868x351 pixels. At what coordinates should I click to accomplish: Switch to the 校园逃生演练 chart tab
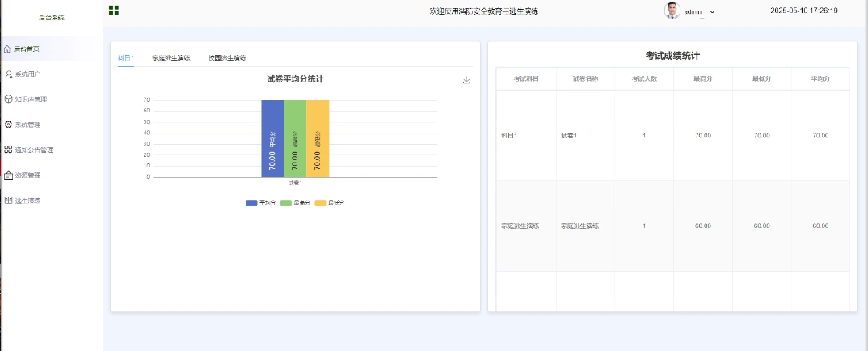[x=227, y=57]
